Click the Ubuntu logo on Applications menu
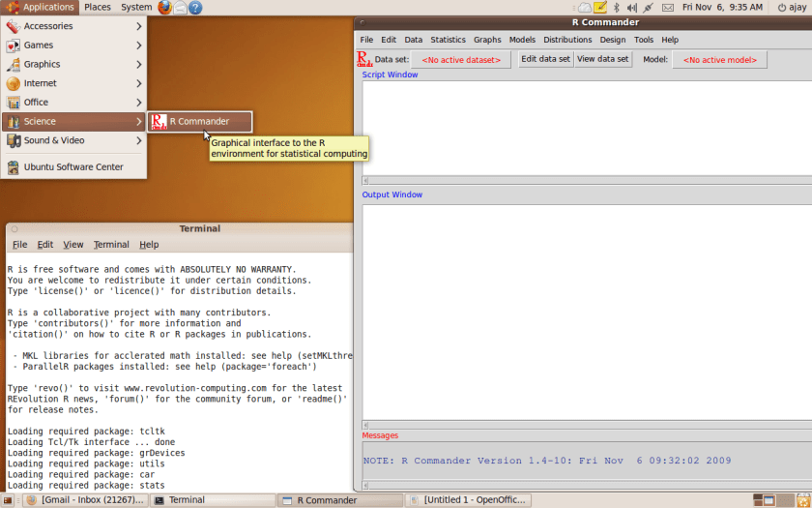 (x=13, y=8)
